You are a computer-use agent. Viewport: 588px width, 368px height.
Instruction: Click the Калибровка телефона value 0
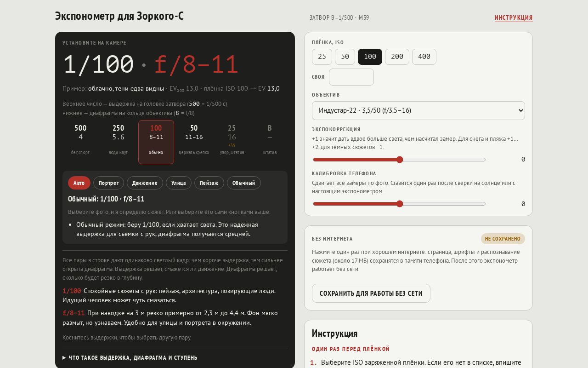(523, 204)
